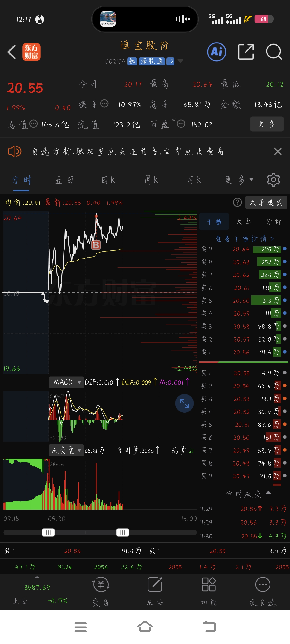Tap the speaker announcement icon

(x=14, y=151)
